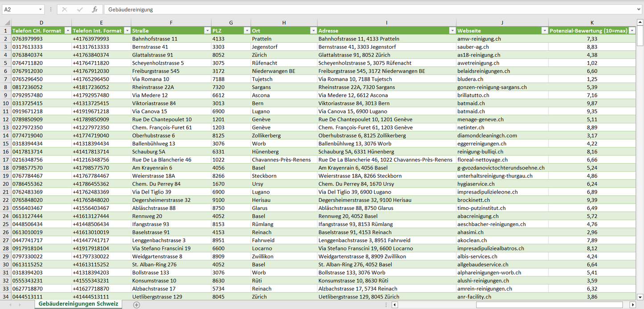Expand the formula bar with chevron
Viewport: 644px width, 309px height.
coord(639,9)
